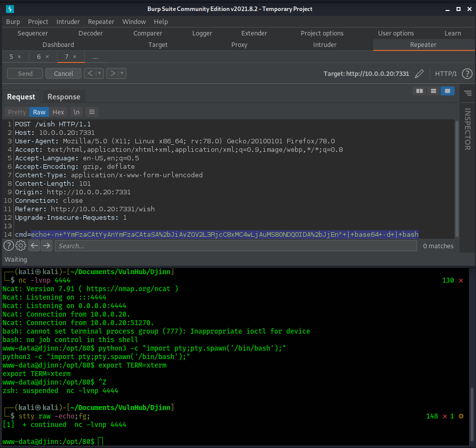This screenshot has width=476, height=448.
Task: Focus the Search input field
Action: click(x=236, y=246)
